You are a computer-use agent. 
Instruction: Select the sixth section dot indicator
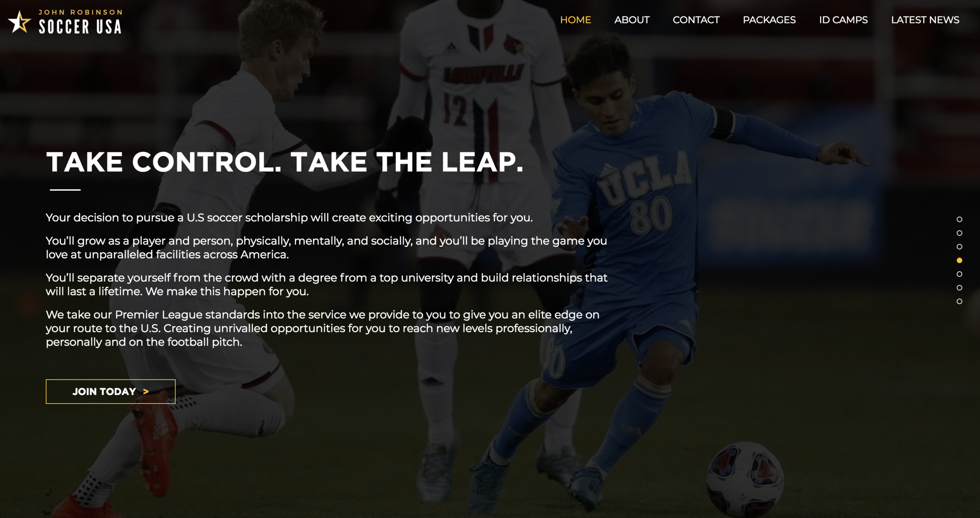tap(959, 288)
